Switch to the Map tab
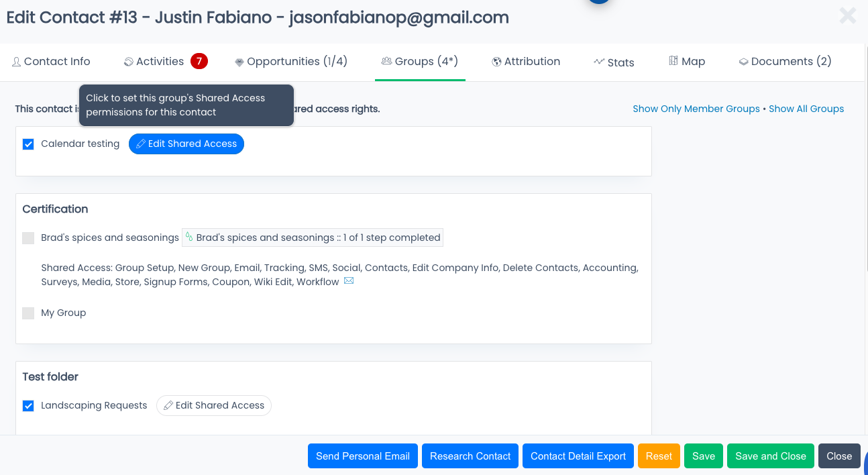This screenshot has height=475, width=868. (687, 62)
